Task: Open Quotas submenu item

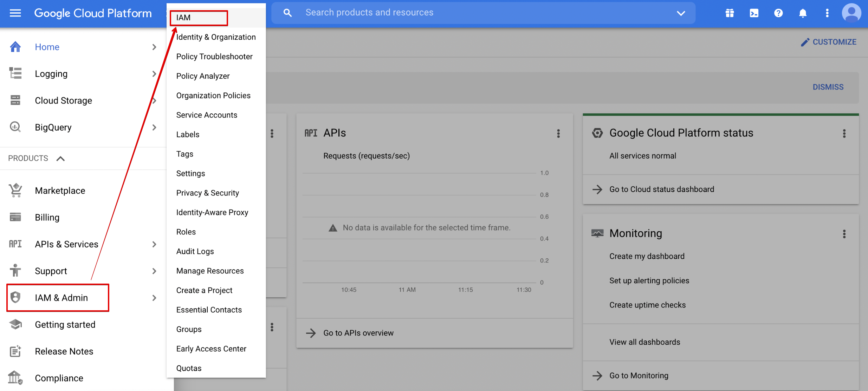Action: tap(216, 368)
